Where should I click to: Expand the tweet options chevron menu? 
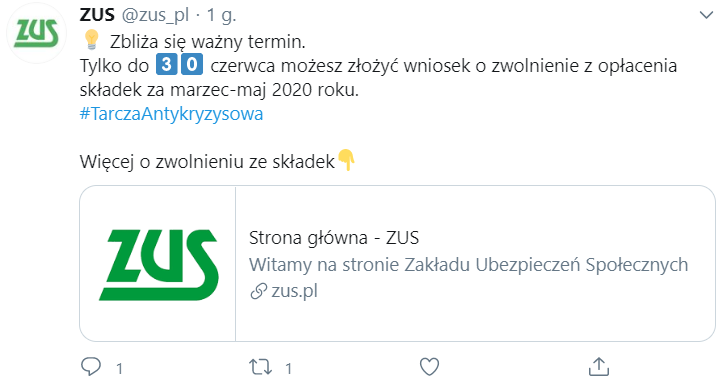tap(706, 15)
